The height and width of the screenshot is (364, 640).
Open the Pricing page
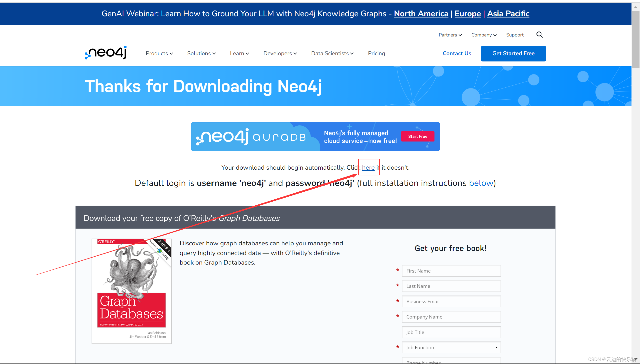[376, 53]
